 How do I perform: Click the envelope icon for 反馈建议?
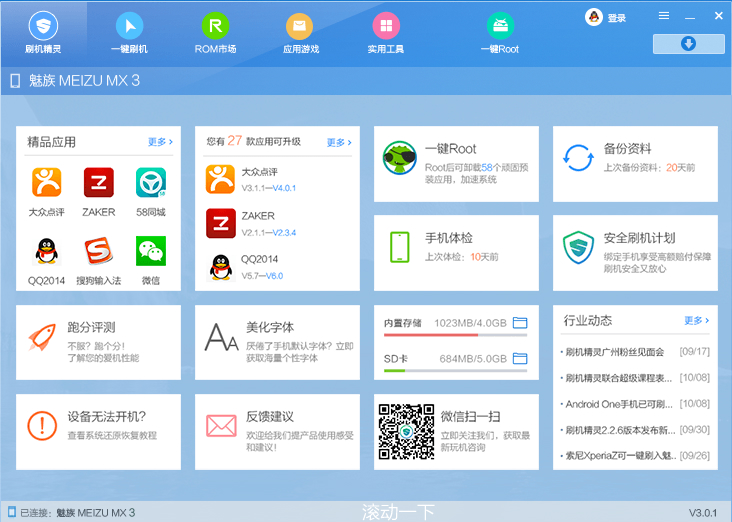(221, 426)
